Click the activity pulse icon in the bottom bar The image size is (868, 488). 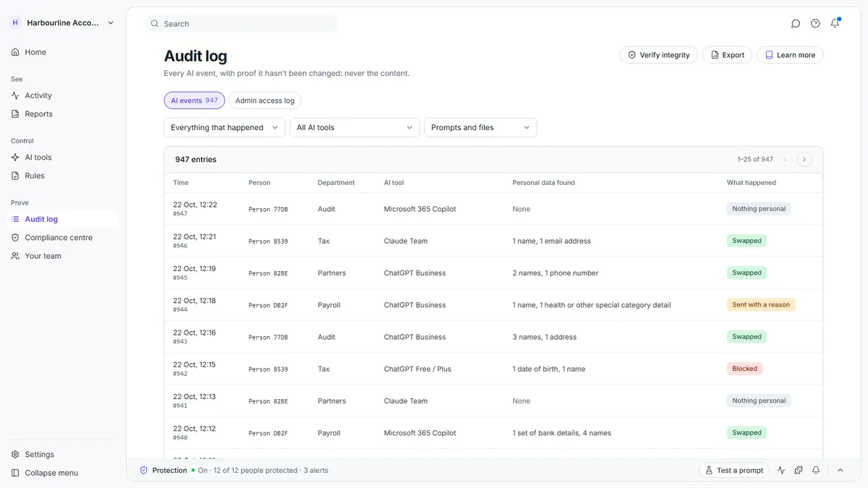[781, 470]
